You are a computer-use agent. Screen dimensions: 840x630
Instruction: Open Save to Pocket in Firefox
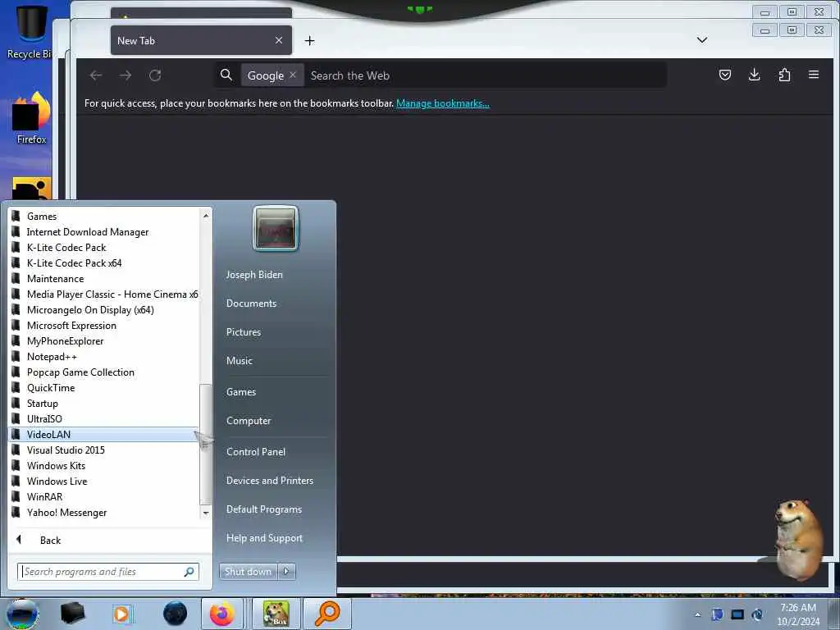(725, 75)
